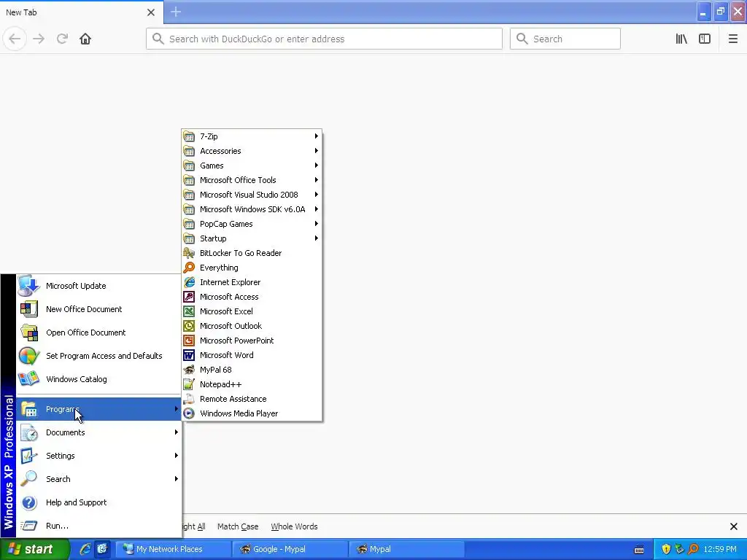The height and width of the screenshot is (560, 747).
Task: Open Help and Support
Action: coord(98,502)
